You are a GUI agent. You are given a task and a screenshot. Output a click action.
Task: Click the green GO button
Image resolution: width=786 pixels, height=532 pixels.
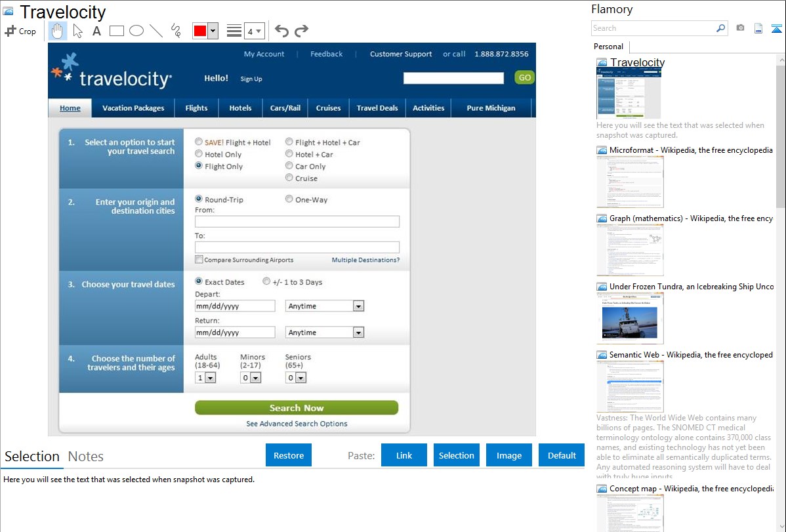tap(525, 77)
